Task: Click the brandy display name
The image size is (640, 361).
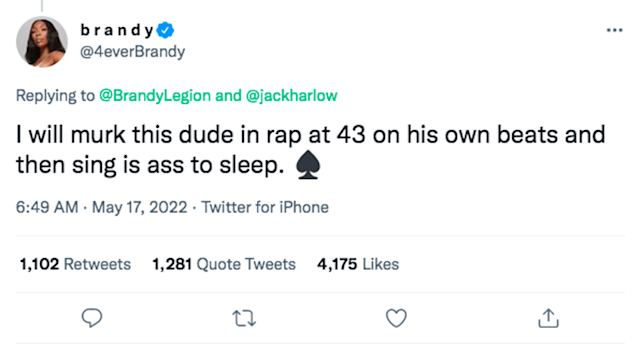Action: tap(117, 30)
